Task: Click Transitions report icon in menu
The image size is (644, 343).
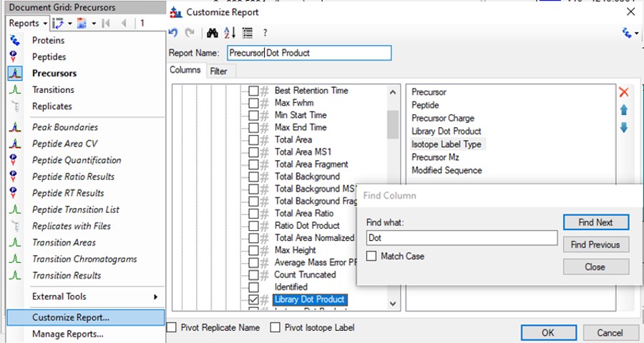Action: tap(15, 90)
